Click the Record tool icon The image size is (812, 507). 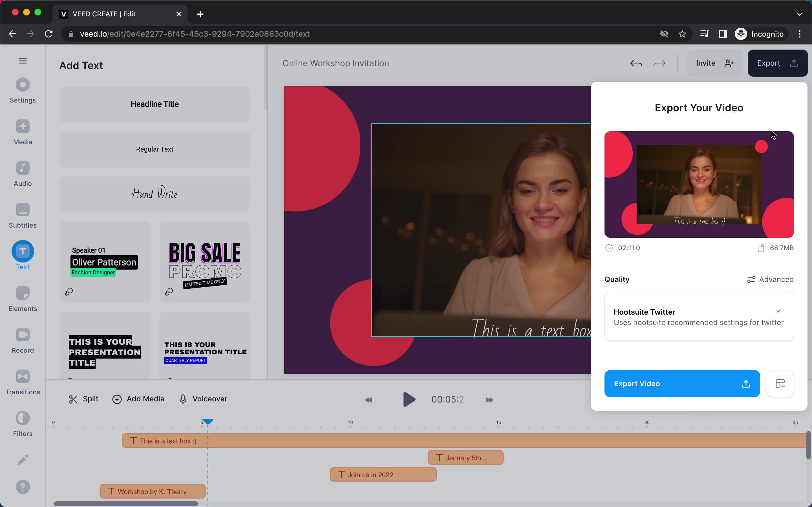click(22, 334)
